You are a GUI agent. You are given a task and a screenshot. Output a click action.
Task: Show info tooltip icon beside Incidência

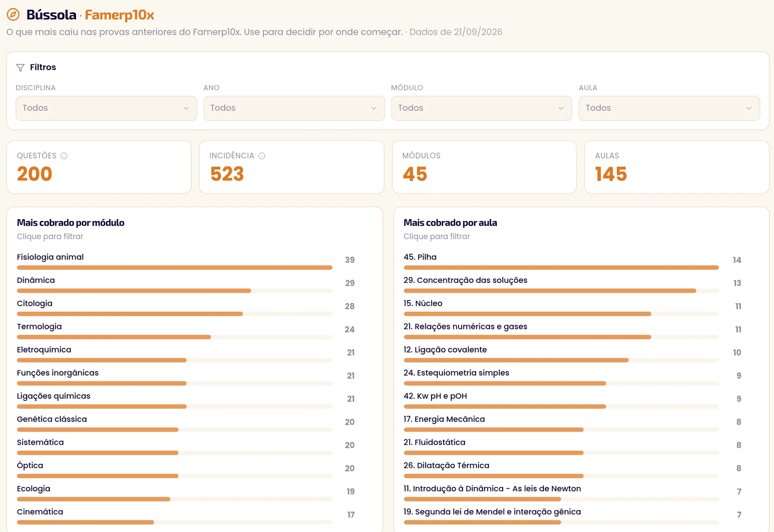(262, 156)
